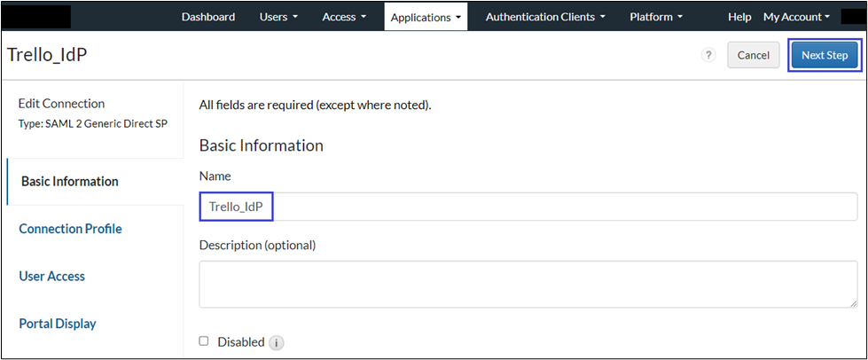Image resolution: width=868 pixels, height=360 pixels.
Task: Expand the Authentication Clients menu
Action: tap(545, 17)
